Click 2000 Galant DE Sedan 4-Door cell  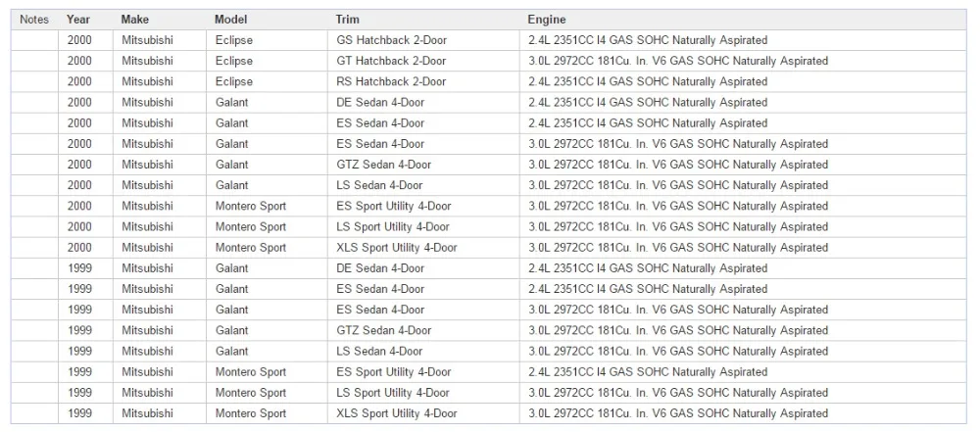[x=423, y=102]
